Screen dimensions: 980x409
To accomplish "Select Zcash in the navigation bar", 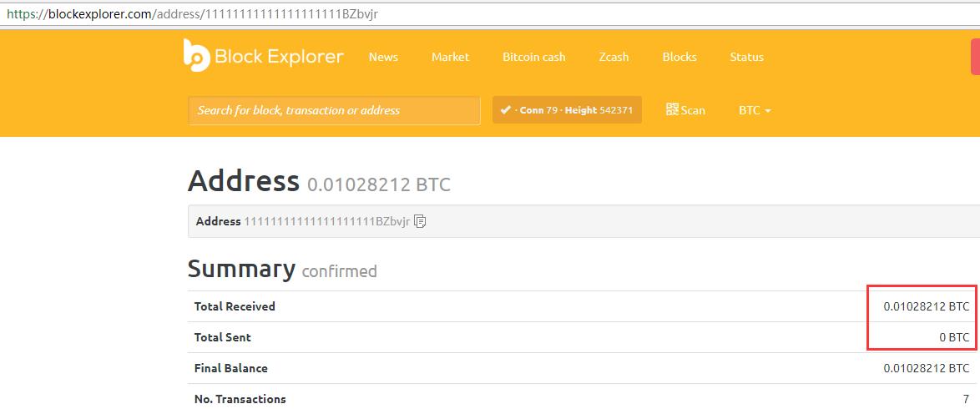I will coord(614,57).
